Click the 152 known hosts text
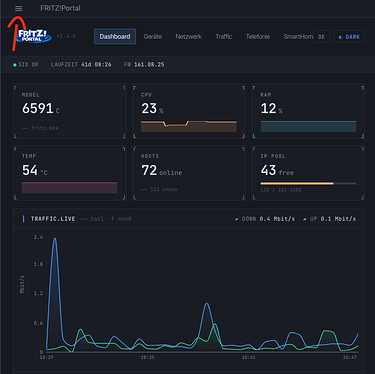The image size is (375, 374). tap(164, 189)
